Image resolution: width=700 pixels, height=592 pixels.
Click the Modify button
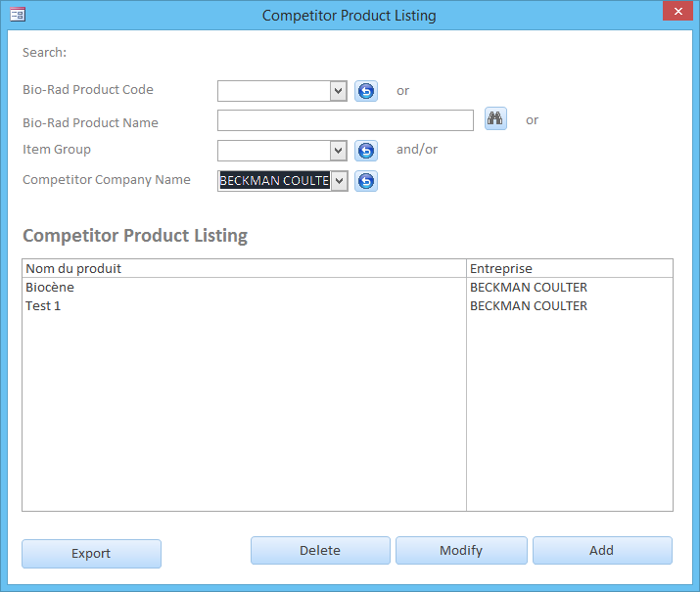tap(461, 551)
